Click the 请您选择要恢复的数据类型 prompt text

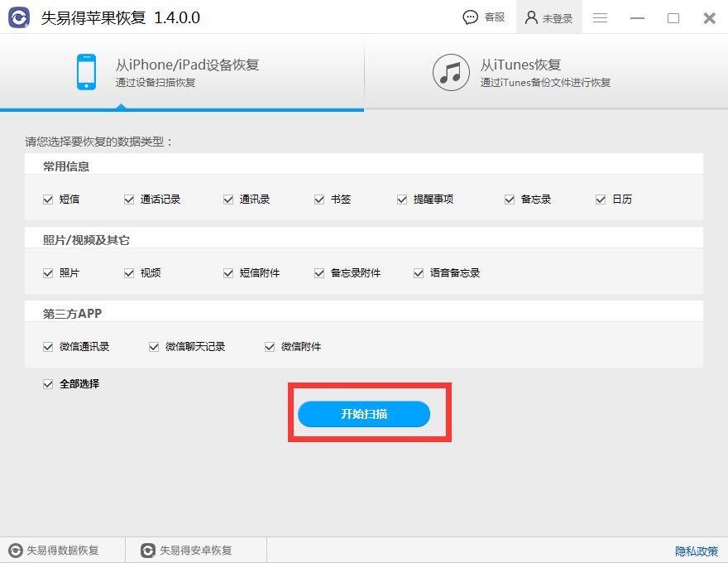[x=98, y=142]
